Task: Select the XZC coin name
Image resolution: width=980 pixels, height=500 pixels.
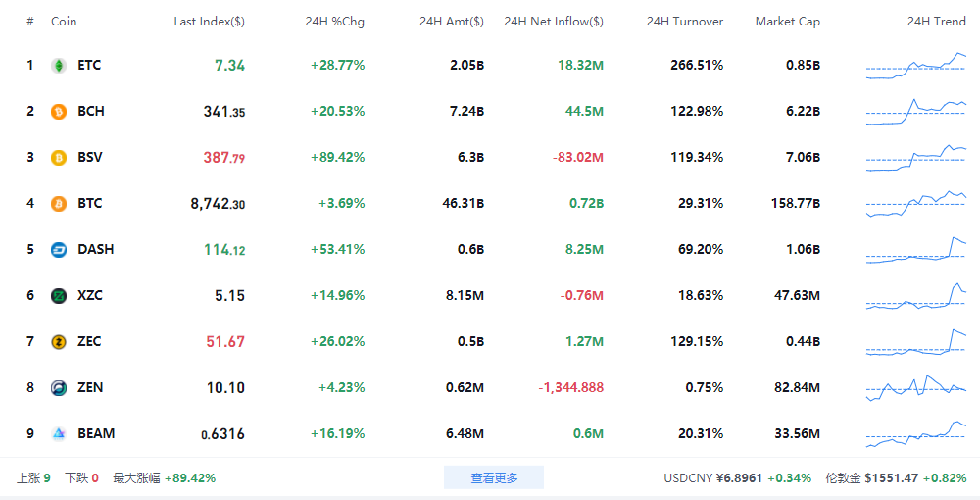Action: pos(90,296)
